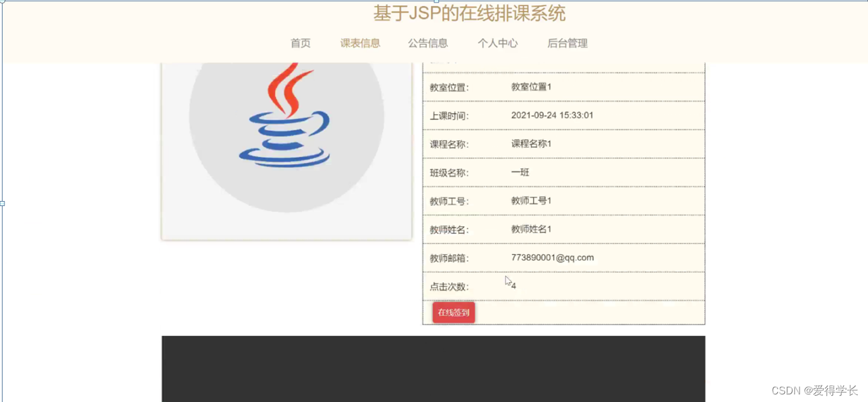Image resolution: width=868 pixels, height=402 pixels.
Task: Select the value 课程名称1
Action: tap(531, 144)
